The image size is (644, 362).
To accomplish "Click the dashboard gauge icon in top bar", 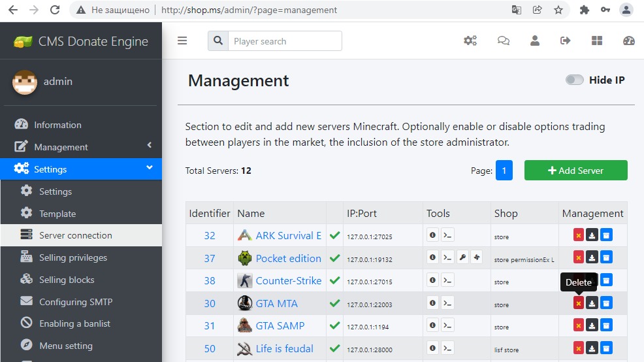I will tap(629, 41).
